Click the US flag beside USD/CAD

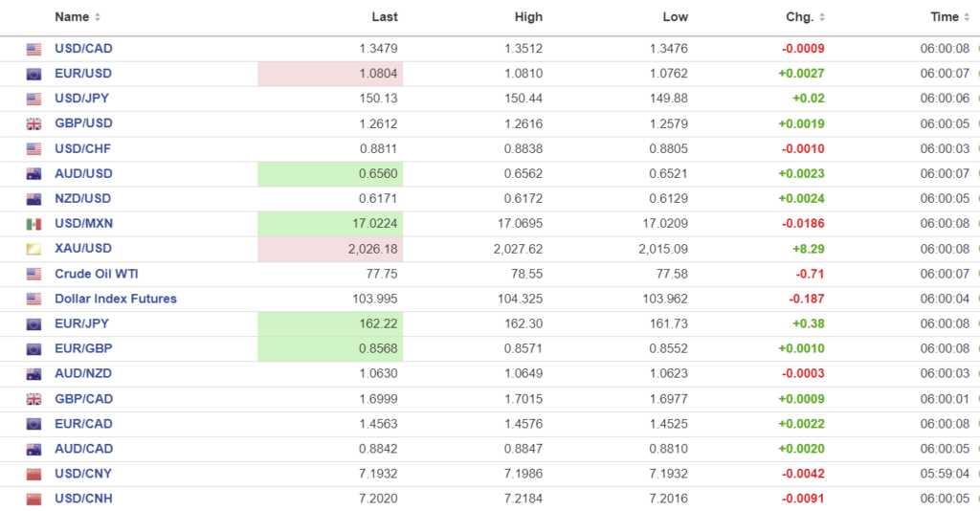(x=34, y=49)
